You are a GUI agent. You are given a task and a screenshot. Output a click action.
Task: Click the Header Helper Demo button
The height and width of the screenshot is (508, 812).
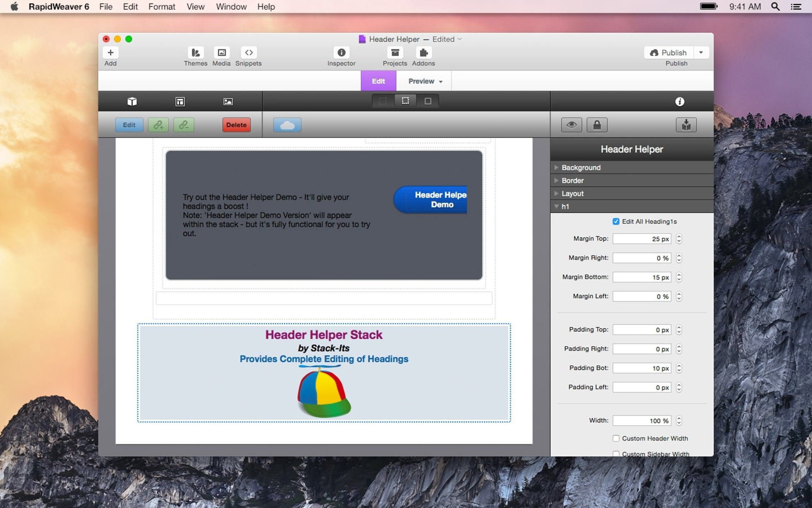pos(431,200)
